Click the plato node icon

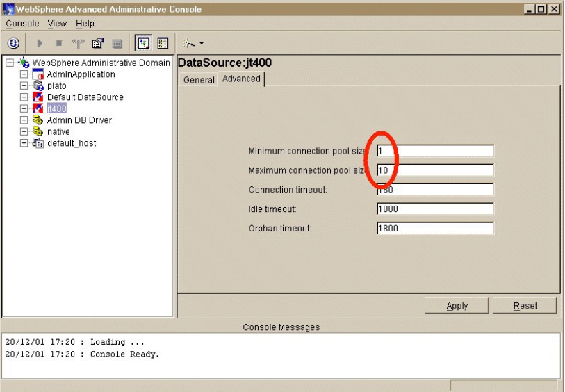[38, 85]
